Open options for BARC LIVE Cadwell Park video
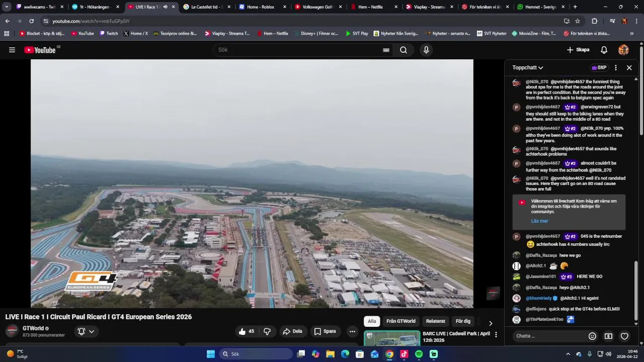The height and width of the screenshot is (362, 644). pos(496,334)
